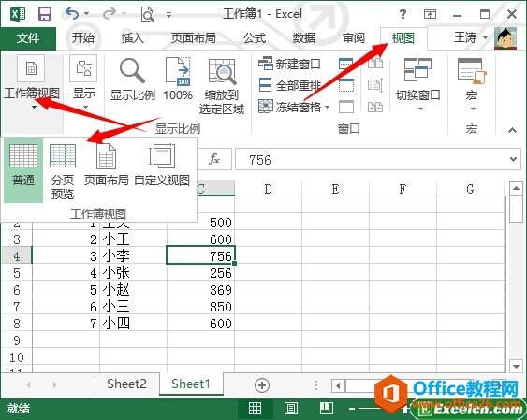Click the Redo arrow icon
The height and width of the screenshot is (420, 527).
coord(110,14)
